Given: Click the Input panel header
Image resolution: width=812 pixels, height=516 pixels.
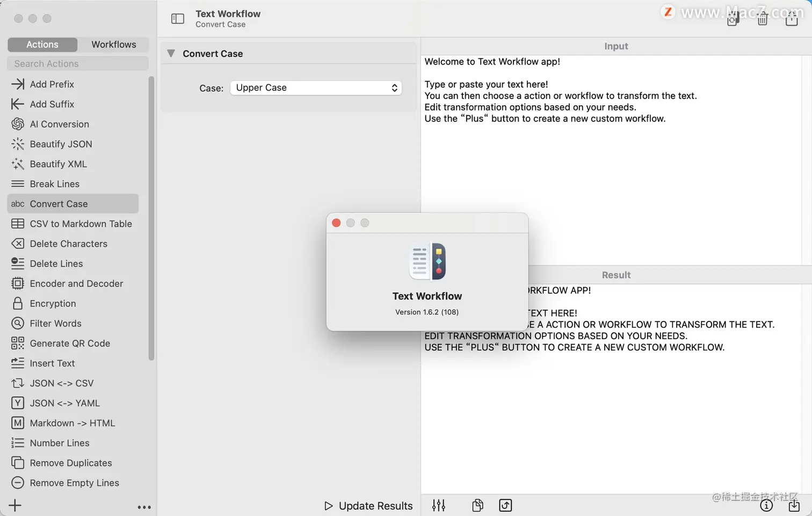Looking at the screenshot, I should (x=616, y=46).
